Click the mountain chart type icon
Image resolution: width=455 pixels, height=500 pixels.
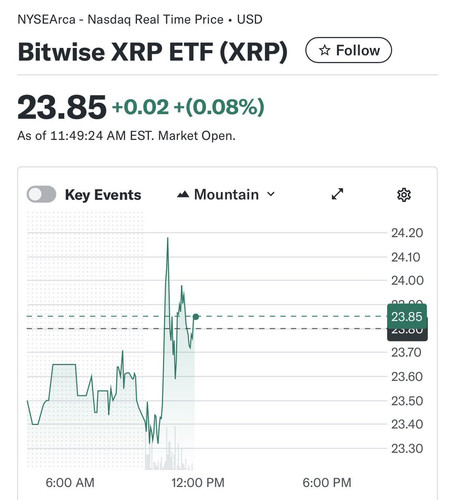pos(183,194)
